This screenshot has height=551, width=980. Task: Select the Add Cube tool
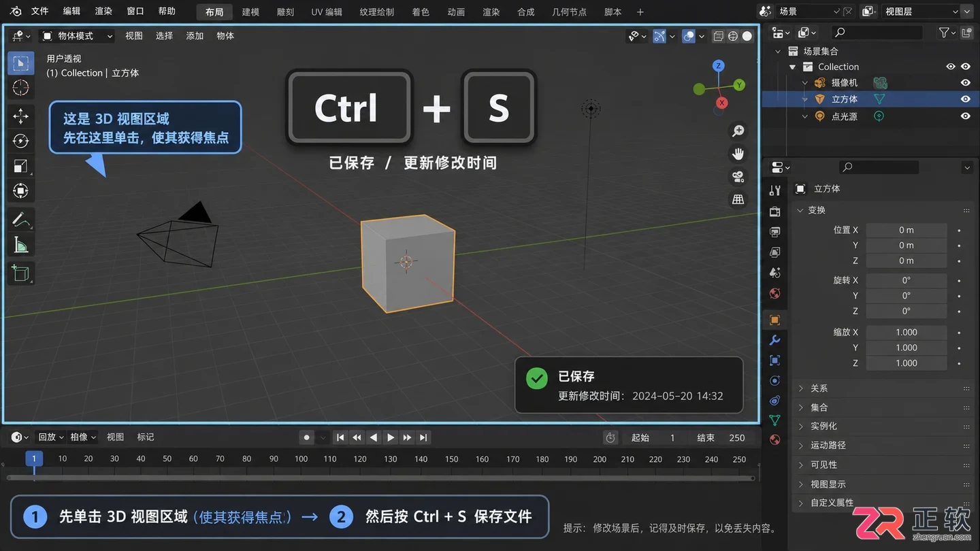coord(20,273)
